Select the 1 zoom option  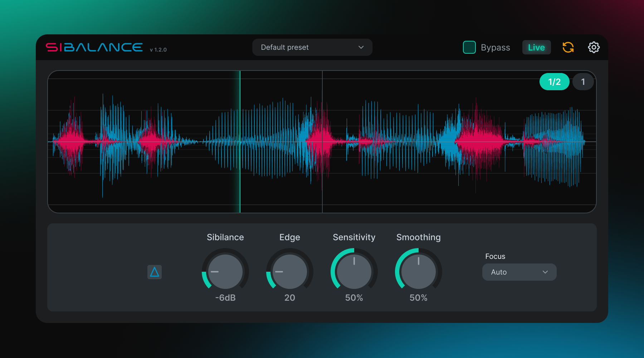(583, 82)
